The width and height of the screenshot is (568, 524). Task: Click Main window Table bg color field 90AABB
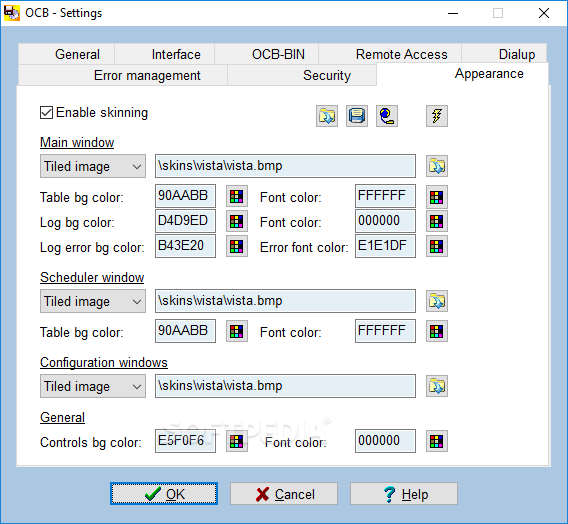[x=185, y=196]
